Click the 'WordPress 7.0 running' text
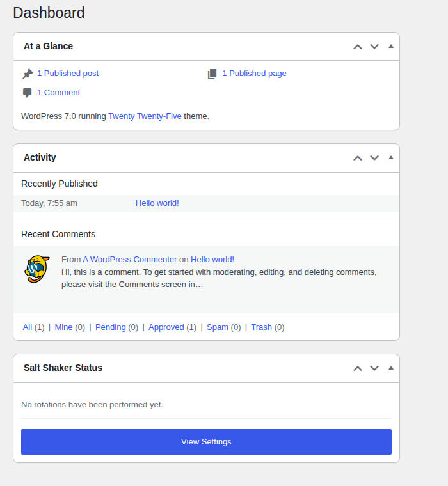Viewport: 448px width, 486px height. pyautogui.click(x=63, y=116)
